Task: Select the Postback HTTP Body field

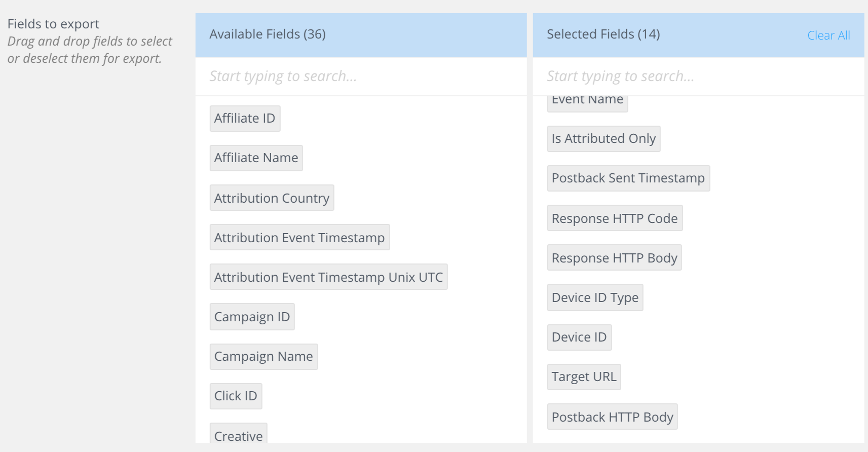Action: [612, 417]
